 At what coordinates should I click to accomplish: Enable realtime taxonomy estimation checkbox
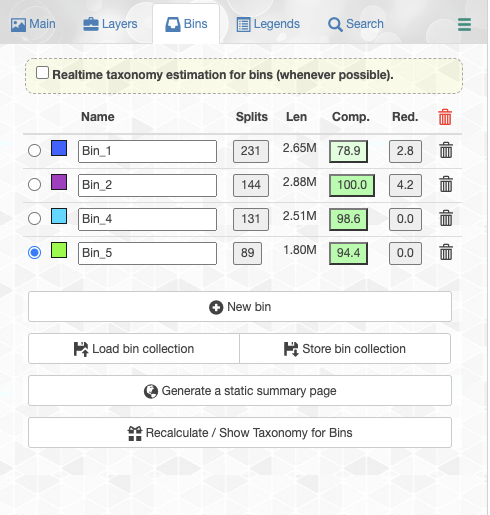[x=42, y=73]
